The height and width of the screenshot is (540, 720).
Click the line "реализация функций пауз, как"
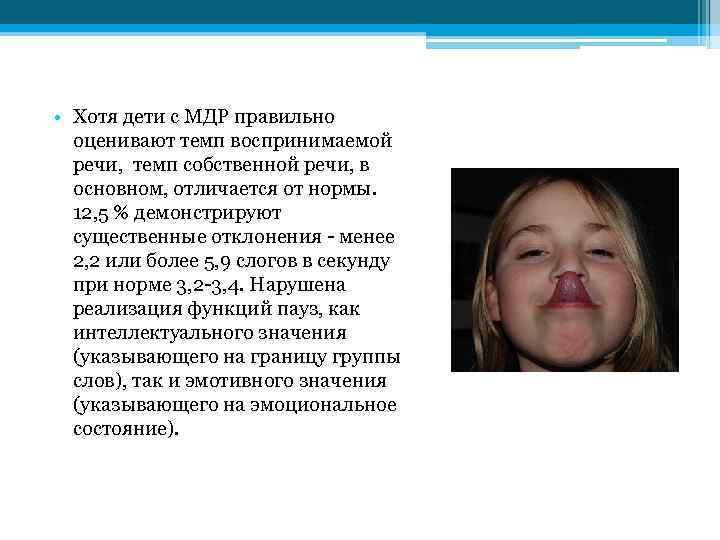pyautogui.click(x=216, y=309)
